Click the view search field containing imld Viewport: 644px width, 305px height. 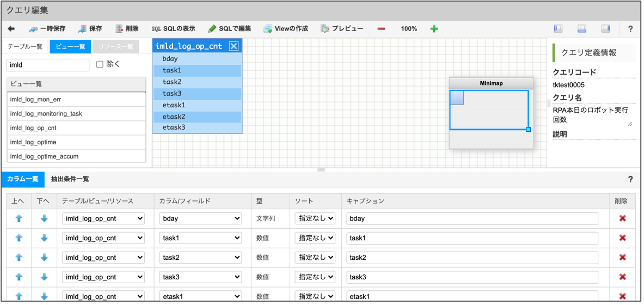point(48,65)
